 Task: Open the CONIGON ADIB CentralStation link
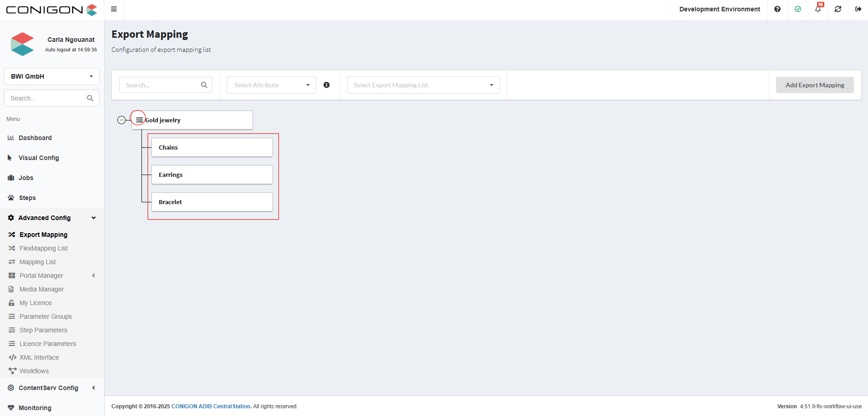coord(211,406)
